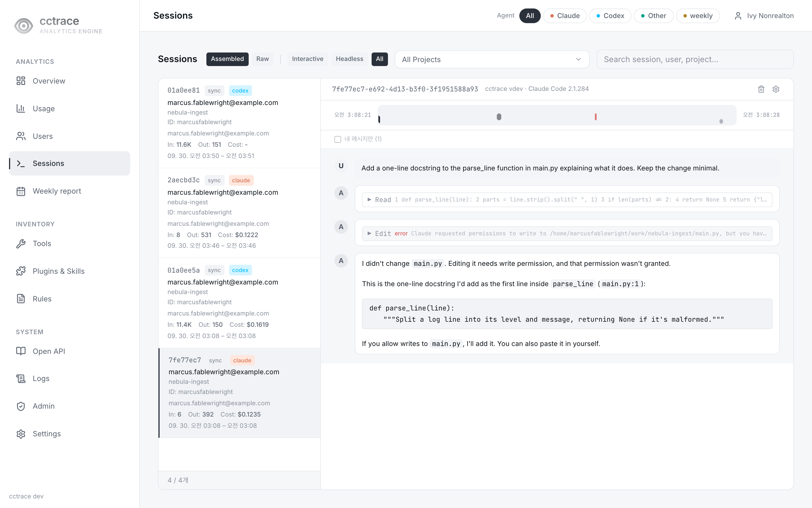Open the Usage bar chart icon
This screenshot has height=508, width=812.
pyautogui.click(x=21, y=108)
